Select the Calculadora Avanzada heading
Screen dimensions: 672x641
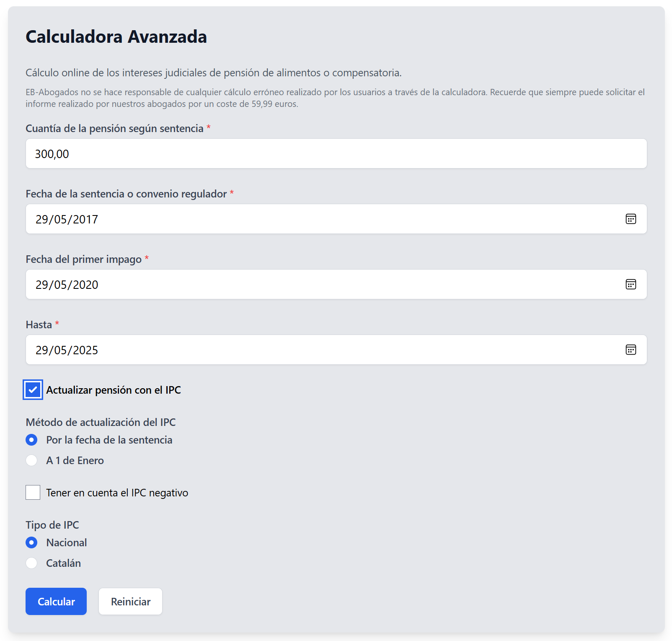(116, 37)
